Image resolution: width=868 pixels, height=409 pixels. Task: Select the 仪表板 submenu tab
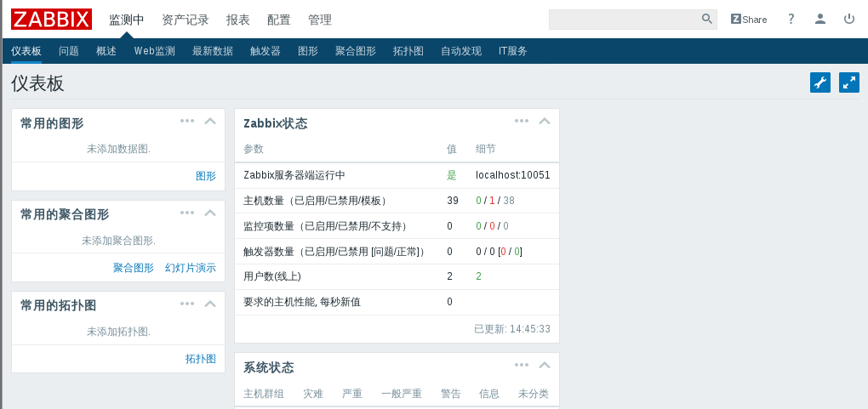point(26,51)
